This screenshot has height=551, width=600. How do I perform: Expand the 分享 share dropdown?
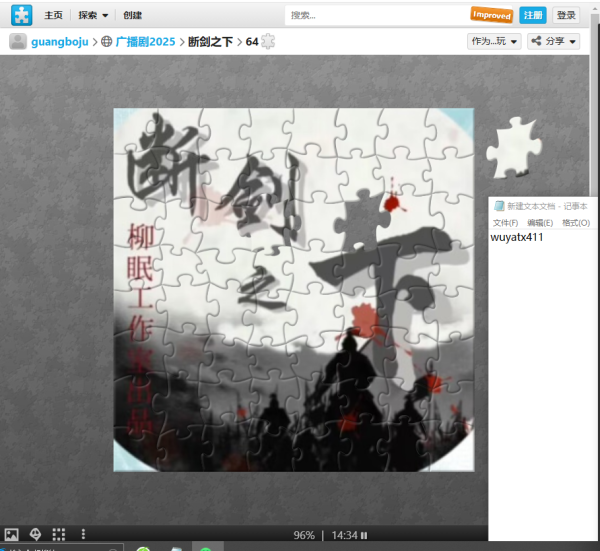coord(553,41)
